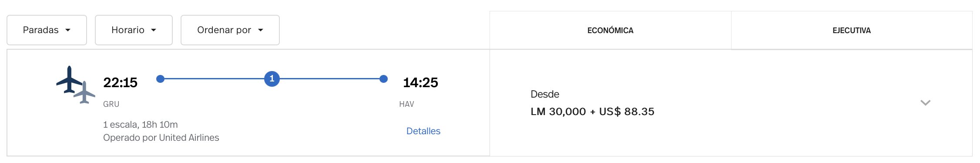Open the Horario filter dropdown

click(x=134, y=30)
